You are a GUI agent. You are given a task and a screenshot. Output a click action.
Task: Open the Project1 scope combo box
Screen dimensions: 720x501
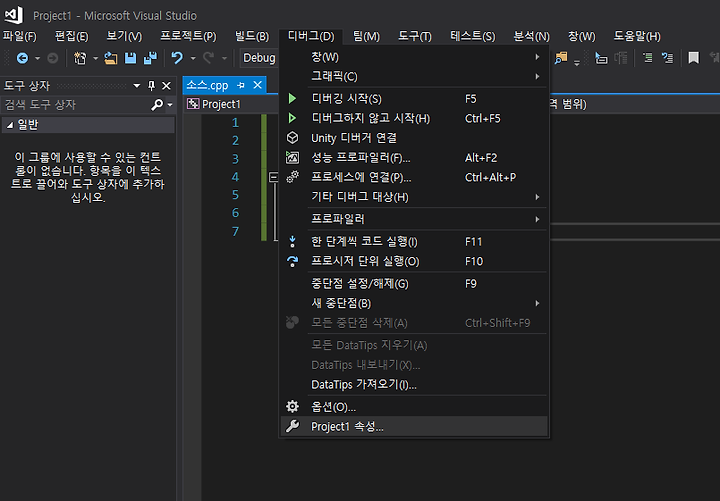click(231, 104)
